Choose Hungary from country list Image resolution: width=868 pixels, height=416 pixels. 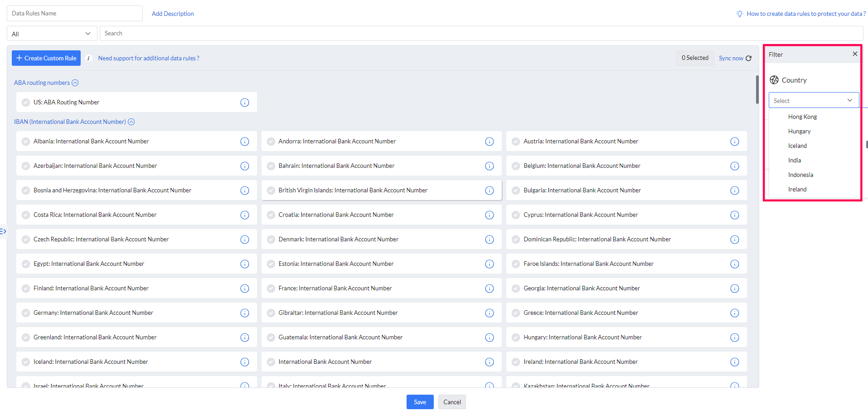click(x=799, y=131)
